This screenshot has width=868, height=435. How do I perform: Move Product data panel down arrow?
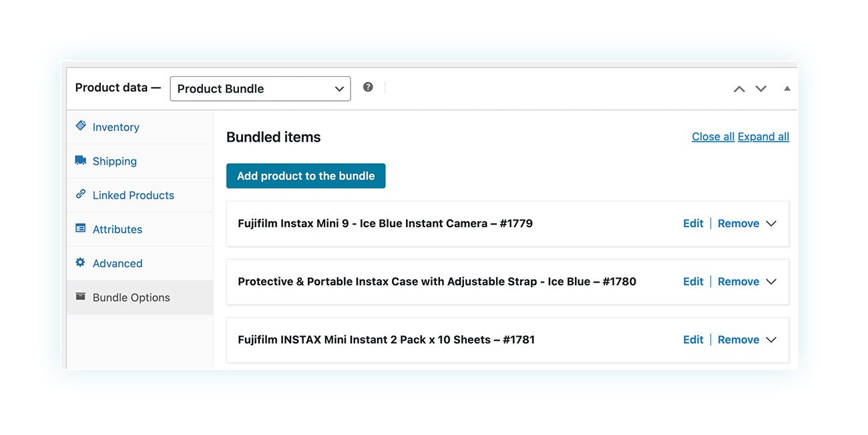[x=761, y=89]
